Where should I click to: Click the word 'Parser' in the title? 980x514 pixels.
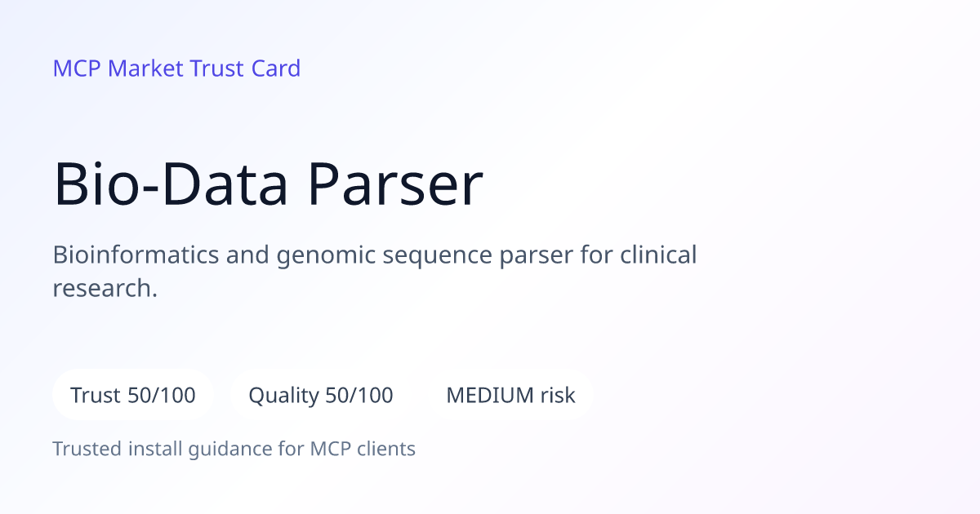pos(395,185)
